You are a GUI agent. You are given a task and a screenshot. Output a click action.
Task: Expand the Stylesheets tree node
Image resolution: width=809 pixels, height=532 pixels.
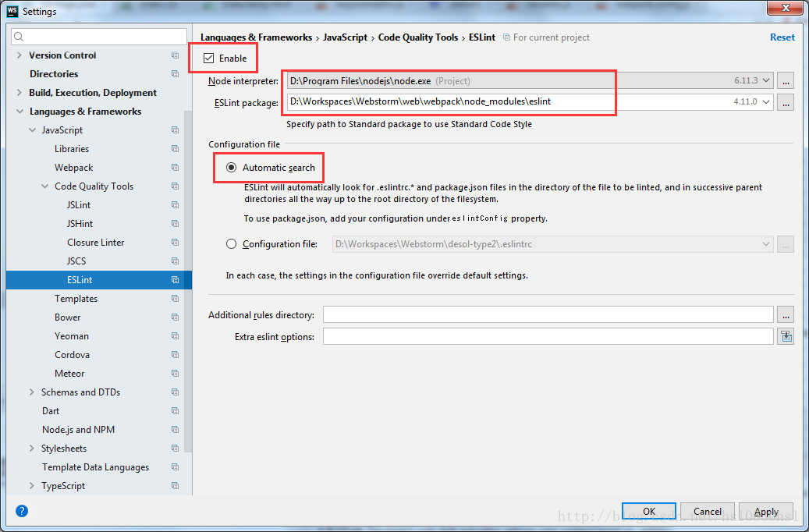[x=32, y=449]
